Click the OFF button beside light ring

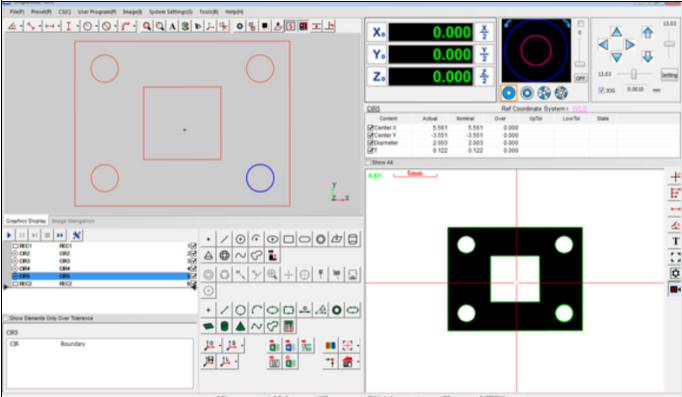580,78
